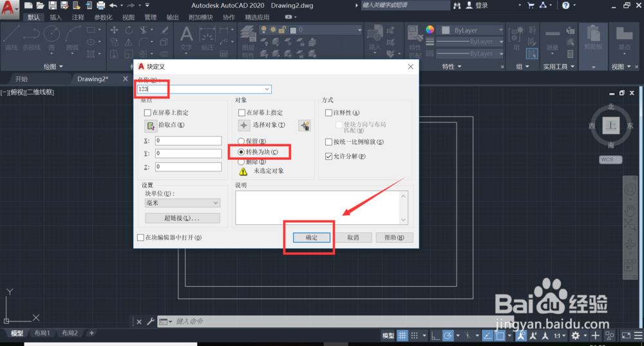Check Open in block editor option
Screen dimensions: 644x346
click(140, 238)
